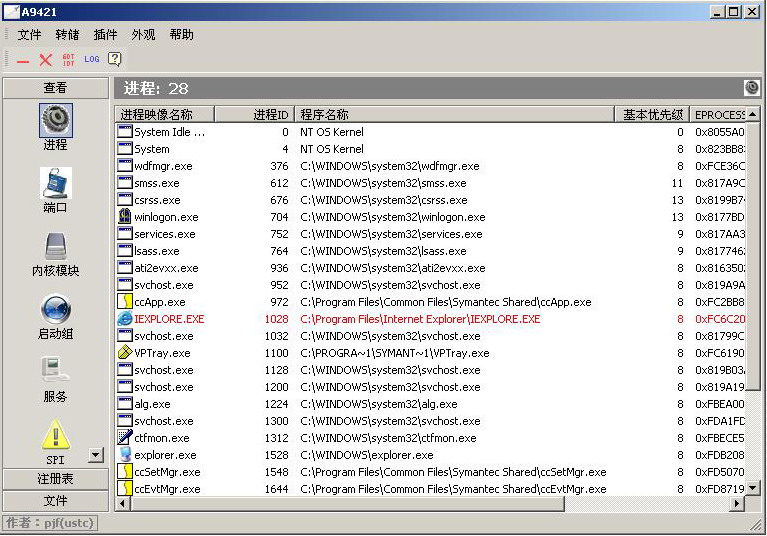Click the horizontal scrollbar right arrow

tap(737, 503)
